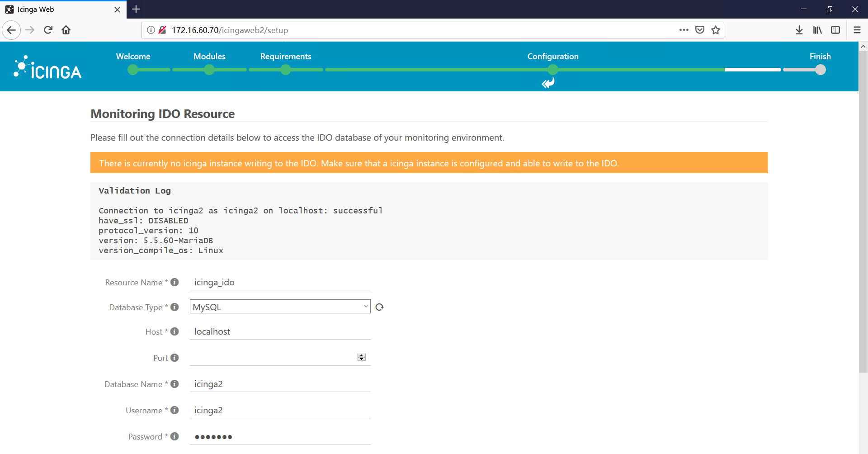
Task: Click the Port field spinner arrows
Action: pos(361,357)
